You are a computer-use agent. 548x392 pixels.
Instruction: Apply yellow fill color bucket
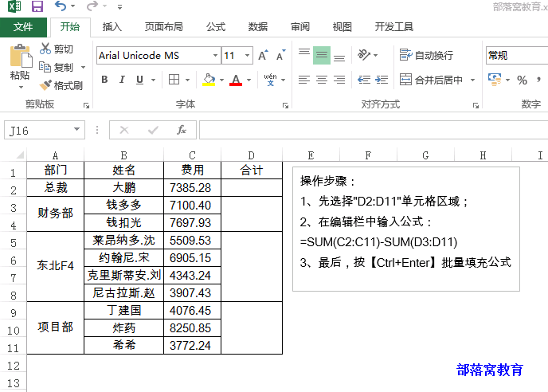coord(209,80)
